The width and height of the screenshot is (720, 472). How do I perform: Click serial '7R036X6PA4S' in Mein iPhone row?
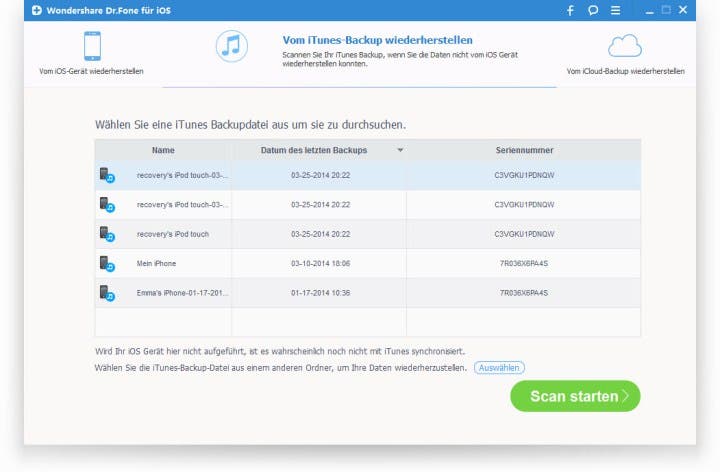click(x=524, y=264)
